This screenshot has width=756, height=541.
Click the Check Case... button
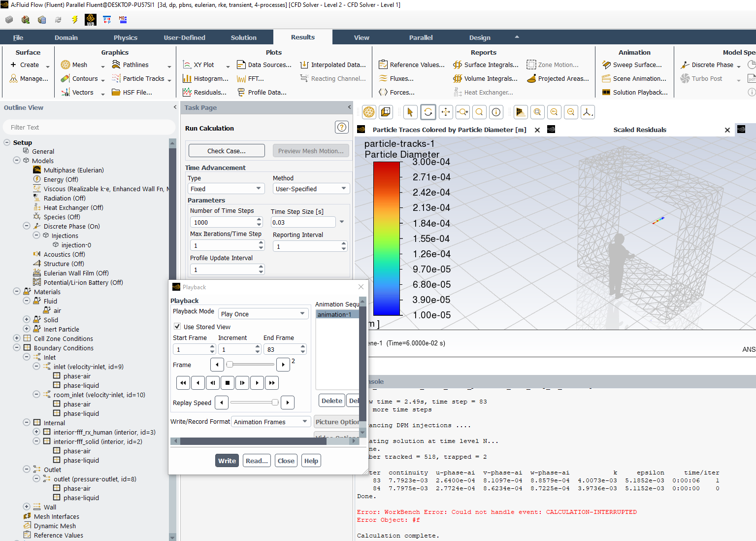[x=227, y=151]
